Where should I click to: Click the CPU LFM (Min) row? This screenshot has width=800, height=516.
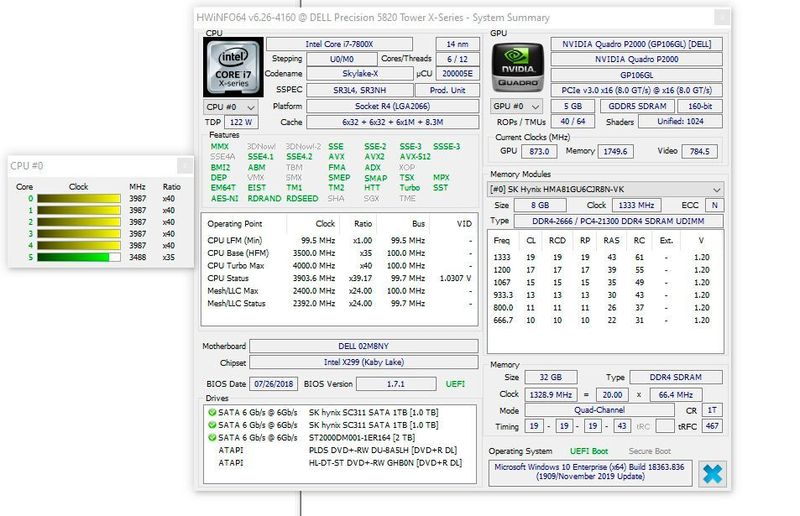pos(339,240)
